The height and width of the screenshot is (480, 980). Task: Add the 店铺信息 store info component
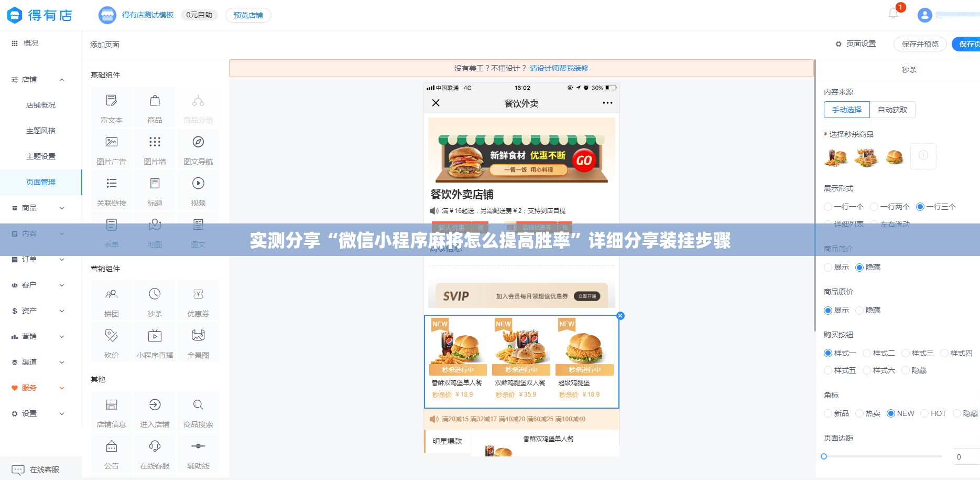click(x=112, y=412)
